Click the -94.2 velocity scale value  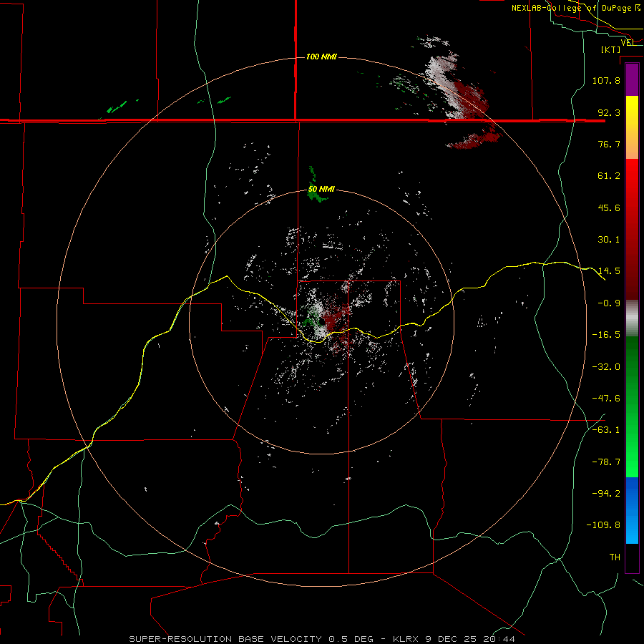(606, 494)
